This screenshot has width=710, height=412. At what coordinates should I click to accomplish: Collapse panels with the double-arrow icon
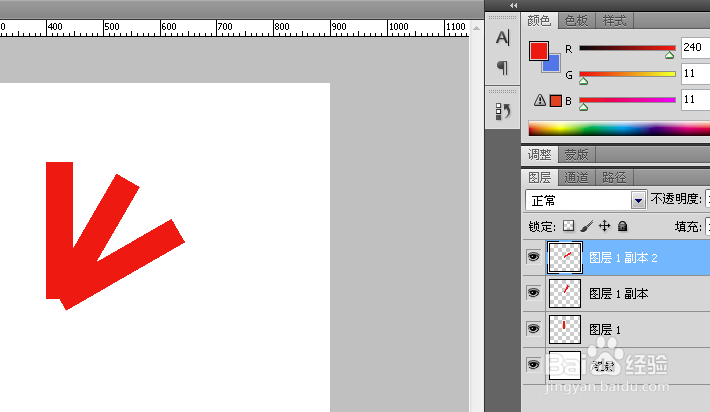pos(513,5)
